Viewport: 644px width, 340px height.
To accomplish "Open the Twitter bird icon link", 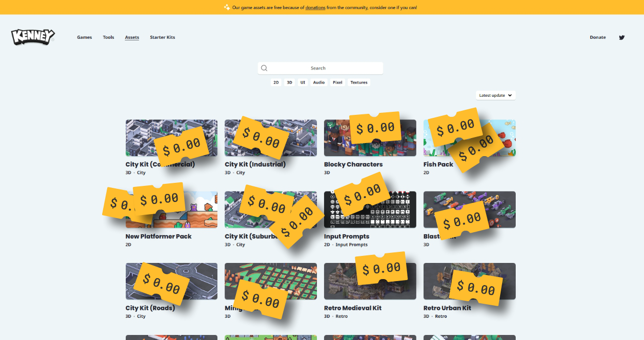I will click(622, 37).
